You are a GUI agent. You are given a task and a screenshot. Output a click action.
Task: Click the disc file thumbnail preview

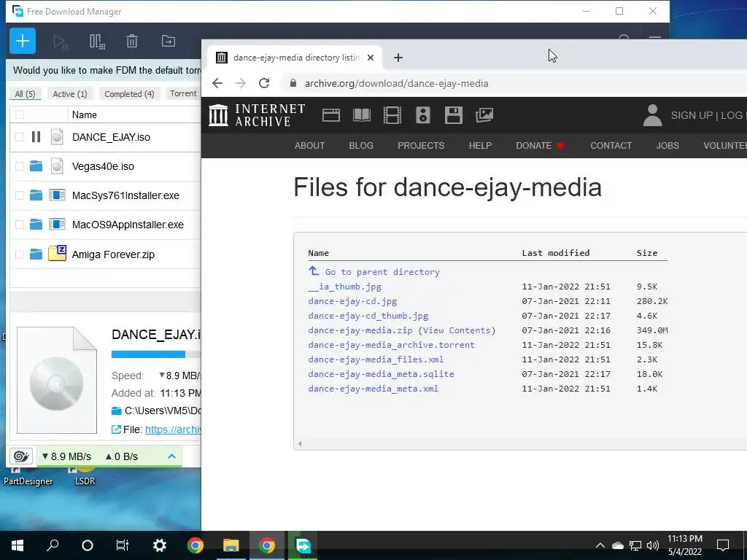coord(57,380)
